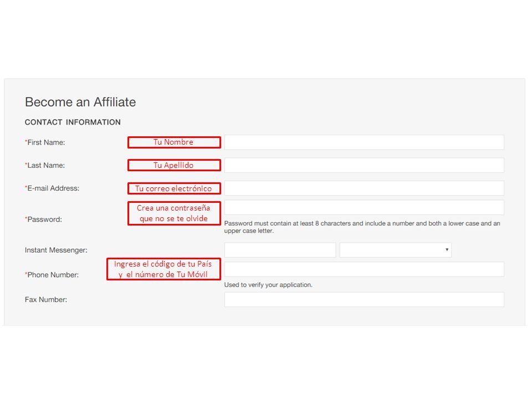Click into the Password field
Screen dimensions: 532x399
pos(364,207)
